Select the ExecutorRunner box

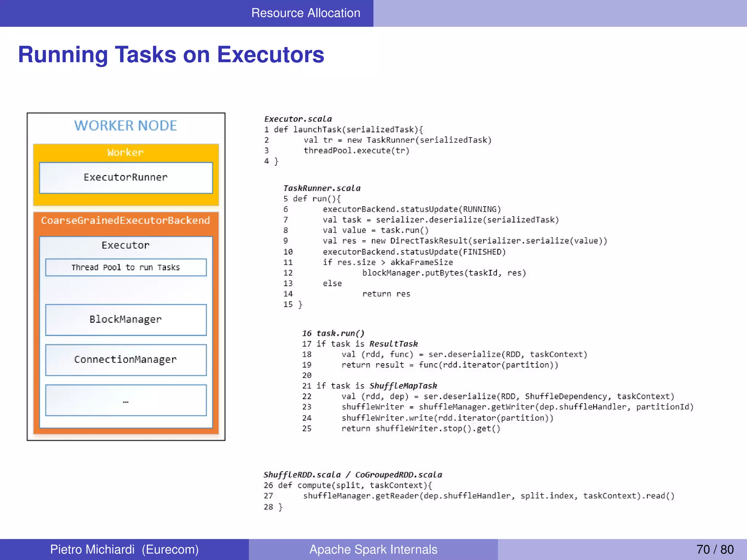[x=125, y=178]
